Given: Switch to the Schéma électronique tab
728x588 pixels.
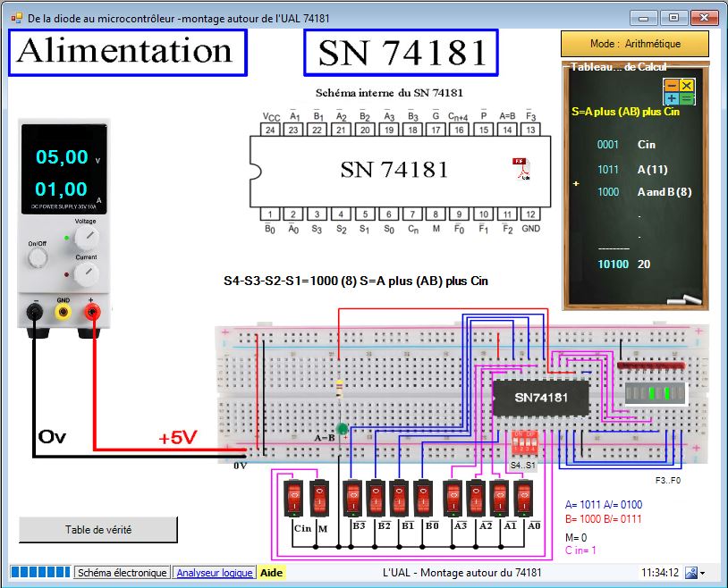Looking at the screenshot, I should (121, 573).
